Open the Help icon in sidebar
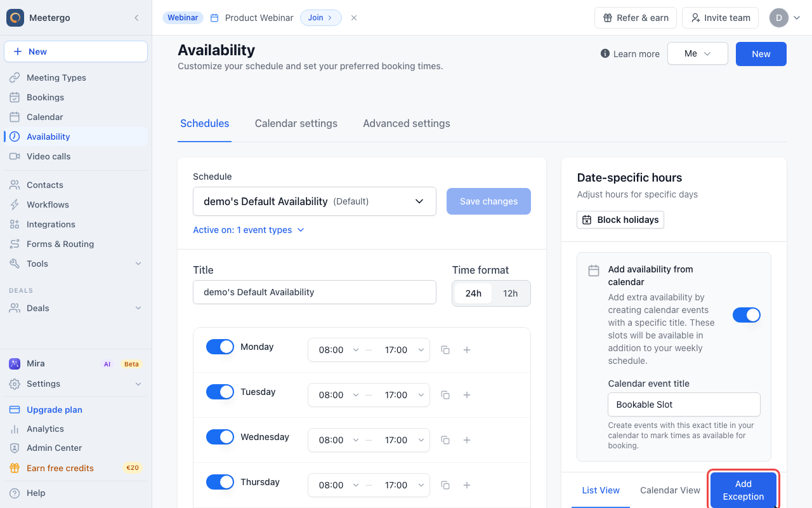This screenshot has width=812, height=508. point(15,493)
